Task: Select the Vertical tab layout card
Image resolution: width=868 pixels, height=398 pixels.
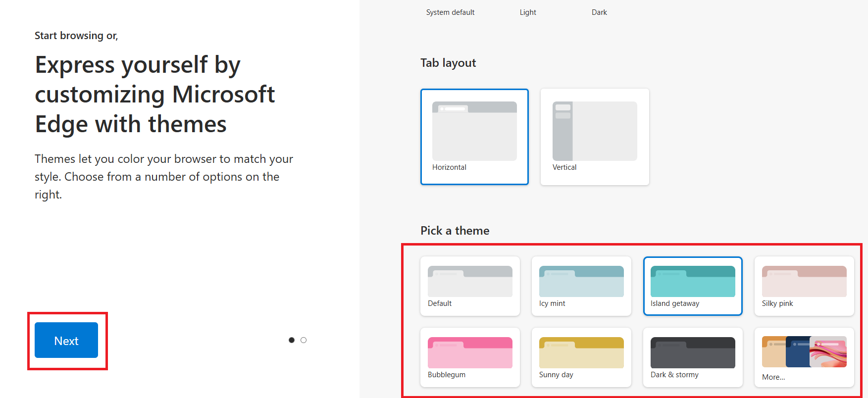Action: click(595, 137)
